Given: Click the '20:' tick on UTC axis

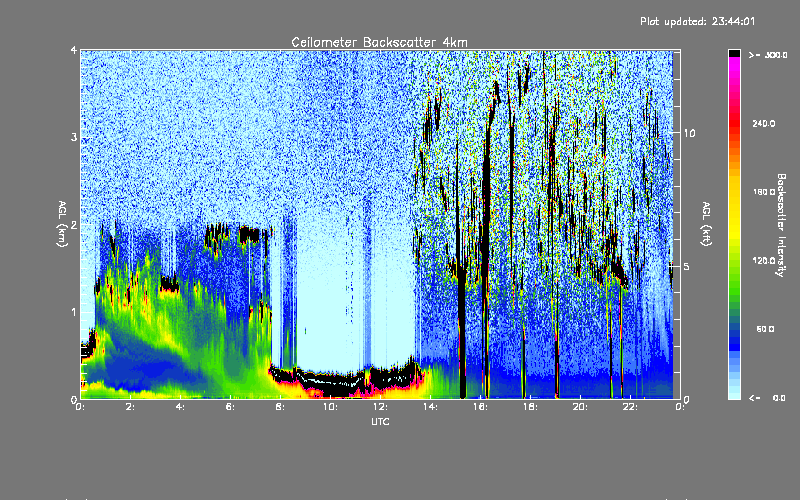Looking at the screenshot, I should pos(580,407).
